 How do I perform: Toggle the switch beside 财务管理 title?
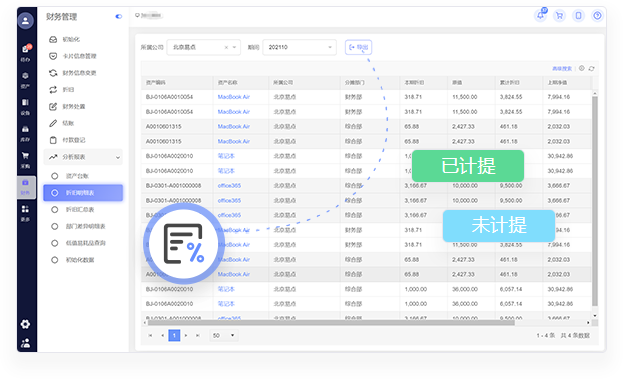coord(118,16)
